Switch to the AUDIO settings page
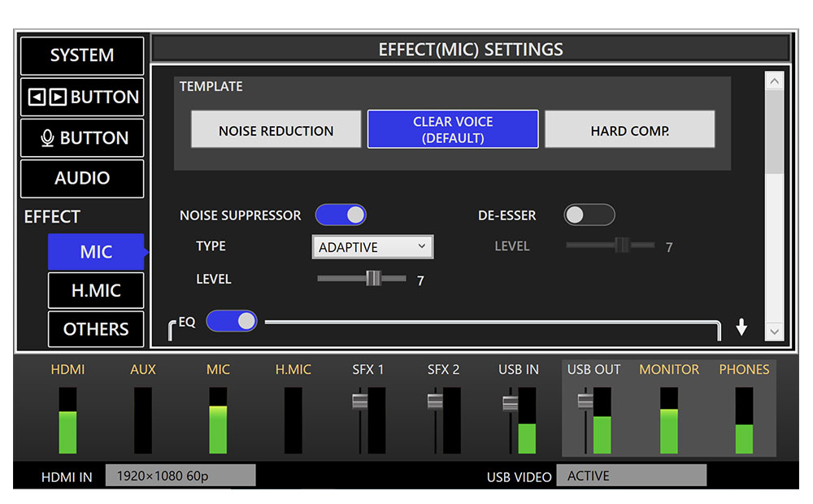813x504 pixels. [82, 178]
